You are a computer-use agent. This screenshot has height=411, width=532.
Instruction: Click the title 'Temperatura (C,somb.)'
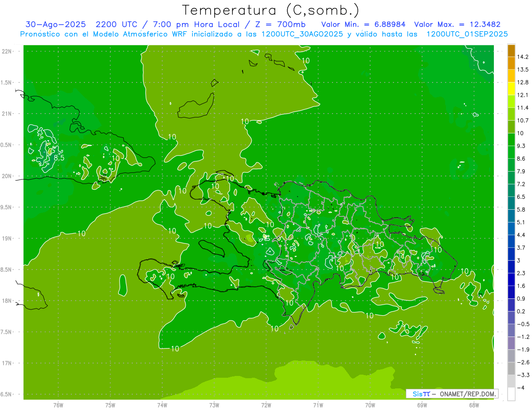click(x=270, y=11)
